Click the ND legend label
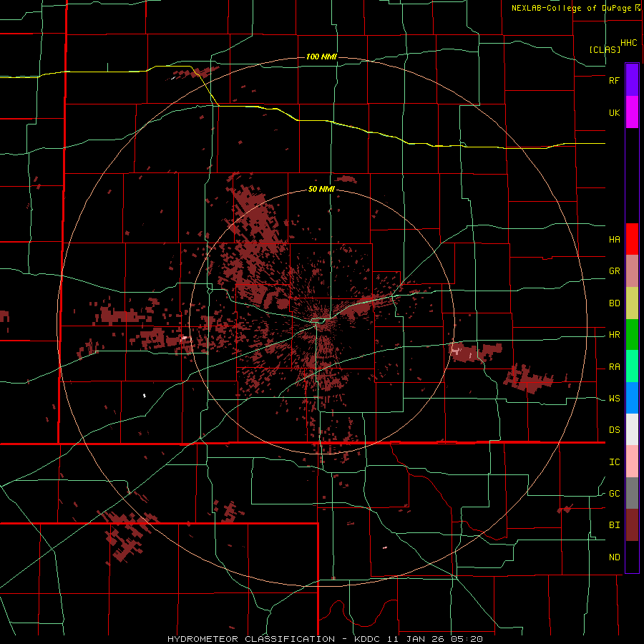 pyautogui.click(x=614, y=557)
